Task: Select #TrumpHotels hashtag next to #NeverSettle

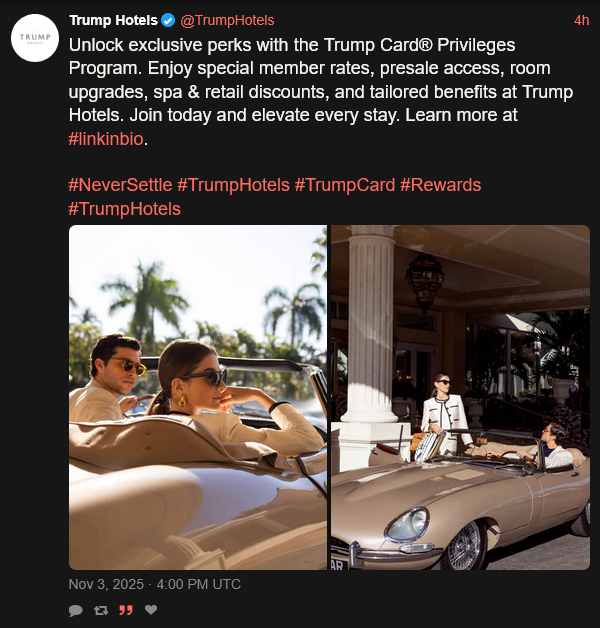Action: tap(233, 185)
